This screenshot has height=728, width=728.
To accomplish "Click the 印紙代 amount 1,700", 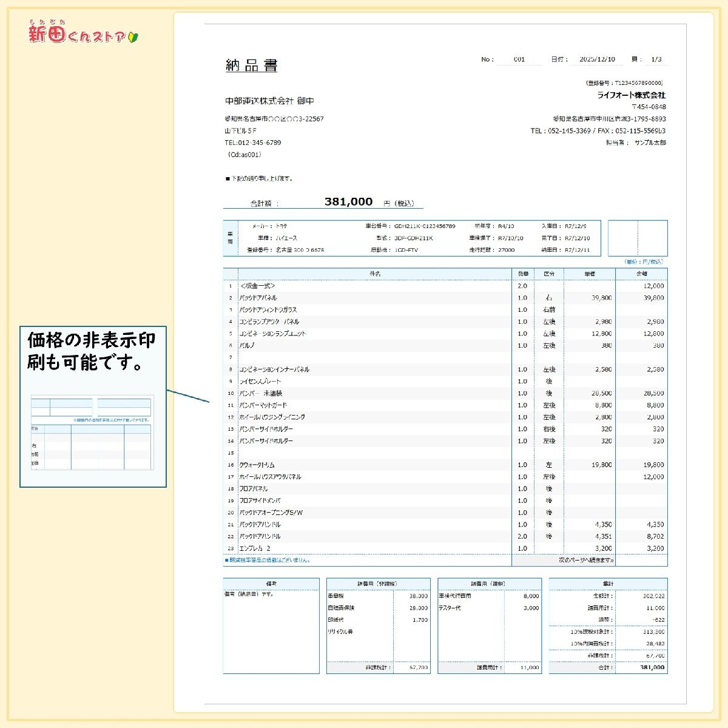I will (420, 620).
